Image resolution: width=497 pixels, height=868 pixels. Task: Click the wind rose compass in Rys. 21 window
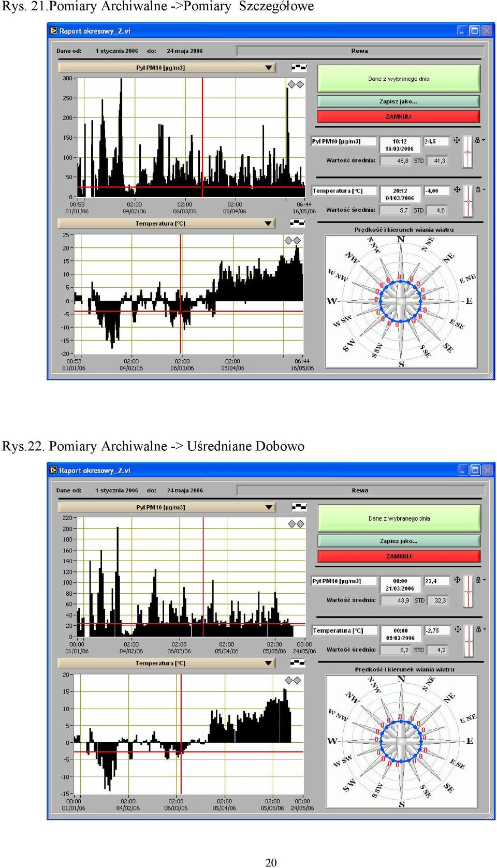(x=401, y=301)
